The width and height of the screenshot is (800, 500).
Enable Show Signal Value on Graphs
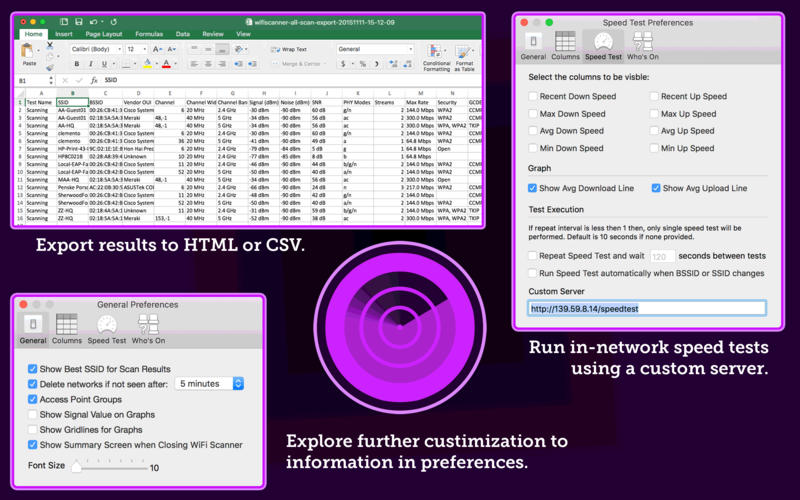point(33,414)
